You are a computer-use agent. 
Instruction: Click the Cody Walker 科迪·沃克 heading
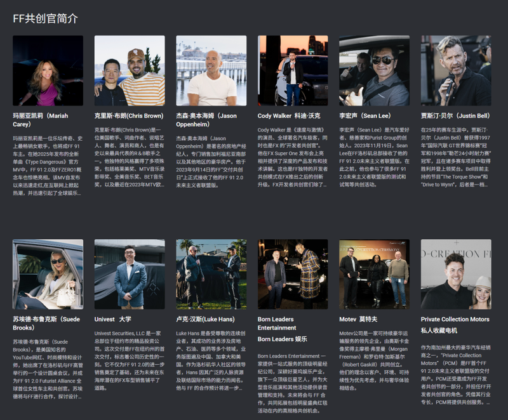(289, 116)
